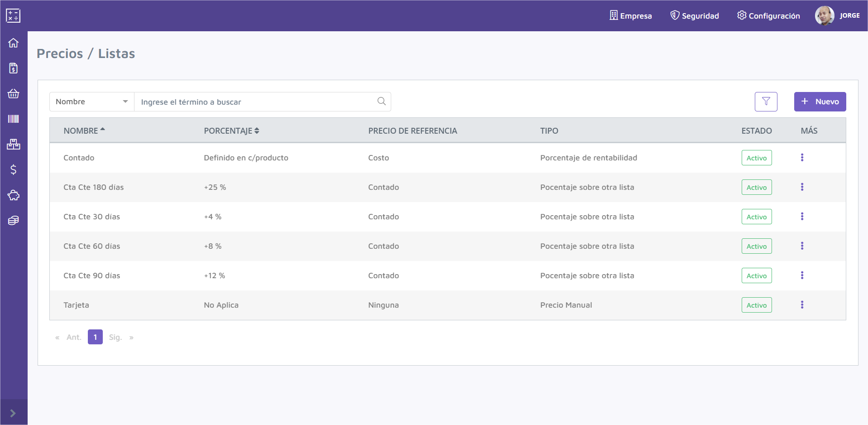Open the shopping basket sidebar icon
Screen dimensions: 868x425
13,93
